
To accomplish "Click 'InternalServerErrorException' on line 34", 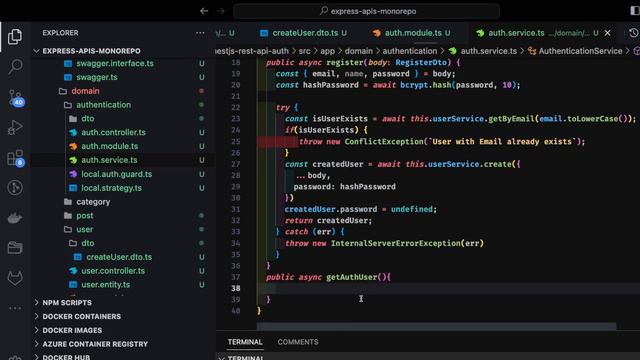I will click(x=396, y=243).
